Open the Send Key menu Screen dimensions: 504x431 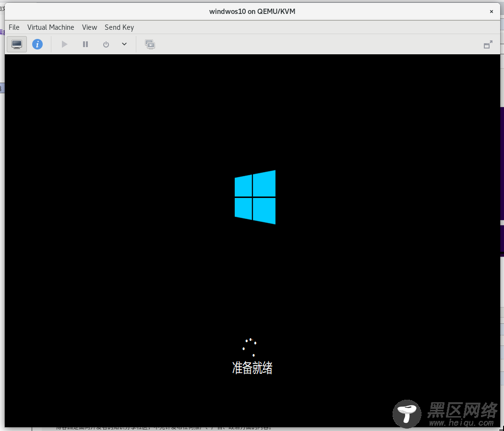(x=119, y=27)
